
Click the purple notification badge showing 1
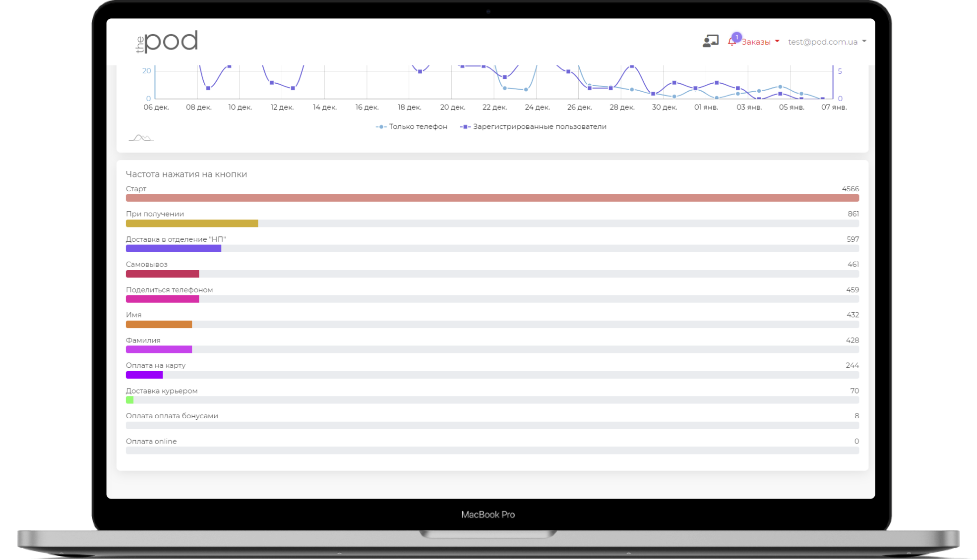(x=736, y=37)
